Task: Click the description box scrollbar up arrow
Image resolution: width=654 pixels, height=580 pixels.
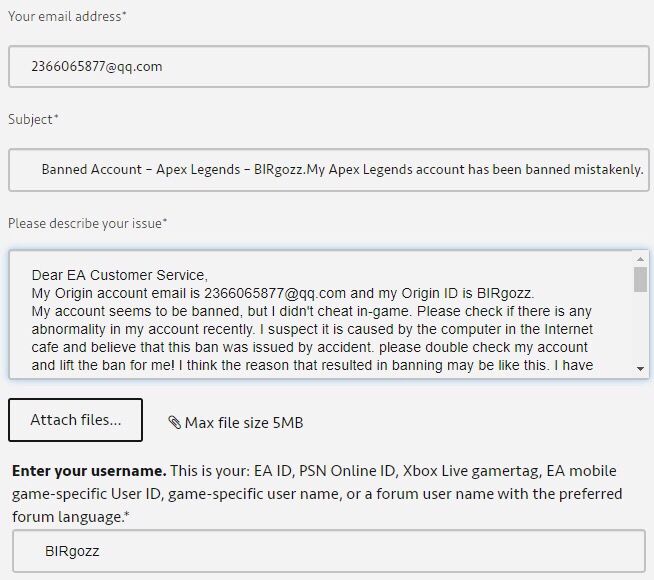Action: [640, 259]
